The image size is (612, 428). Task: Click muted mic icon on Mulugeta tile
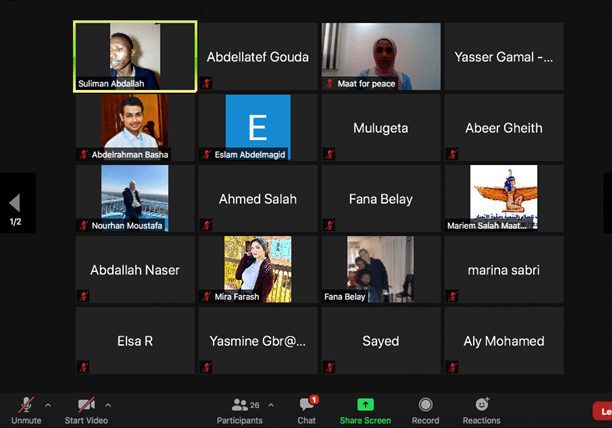(x=329, y=154)
